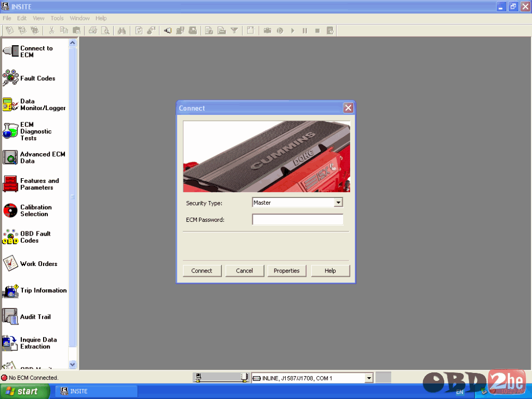Viewport: 532px width, 399px height.
Task: Click the binoculars-adjacent refresh document icon
Action: 139,30
